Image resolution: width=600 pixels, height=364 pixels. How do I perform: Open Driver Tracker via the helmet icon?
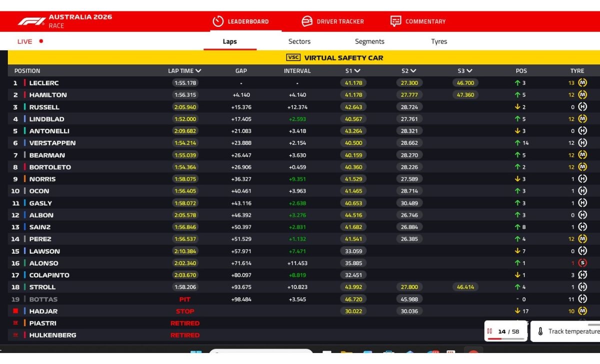pyautogui.click(x=307, y=21)
